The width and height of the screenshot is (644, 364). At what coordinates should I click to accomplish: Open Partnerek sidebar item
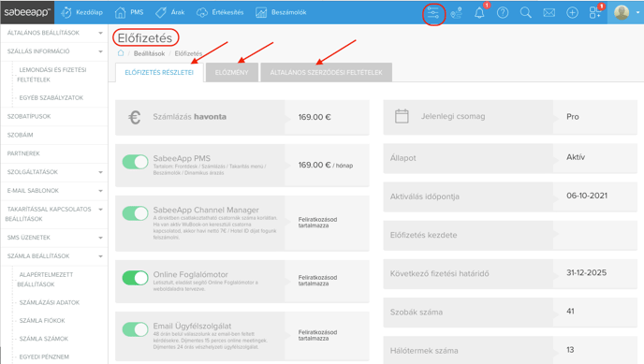pos(23,153)
